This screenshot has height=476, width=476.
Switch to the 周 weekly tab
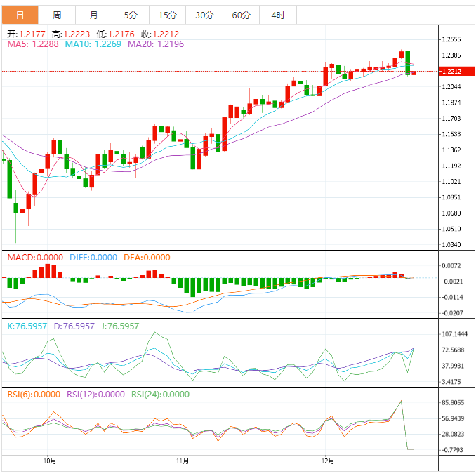(x=57, y=15)
